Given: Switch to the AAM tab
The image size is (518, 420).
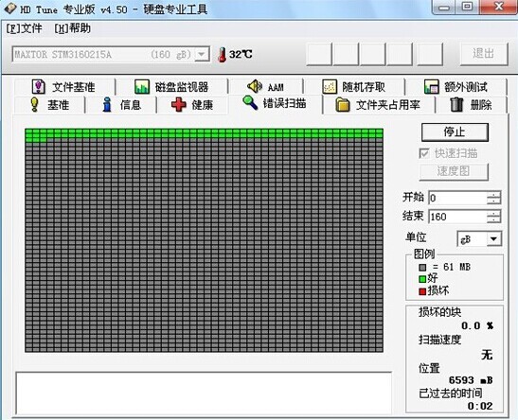Looking at the screenshot, I should coord(266,87).
